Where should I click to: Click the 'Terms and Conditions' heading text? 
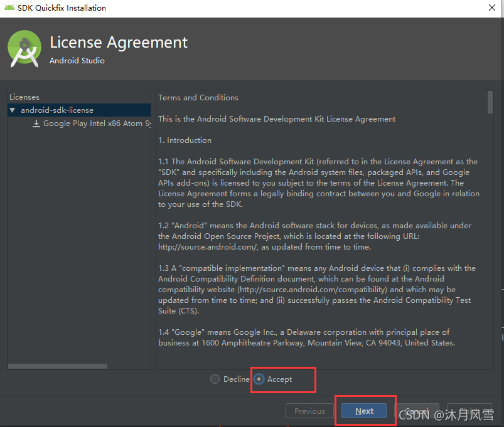tap(198, 98)
